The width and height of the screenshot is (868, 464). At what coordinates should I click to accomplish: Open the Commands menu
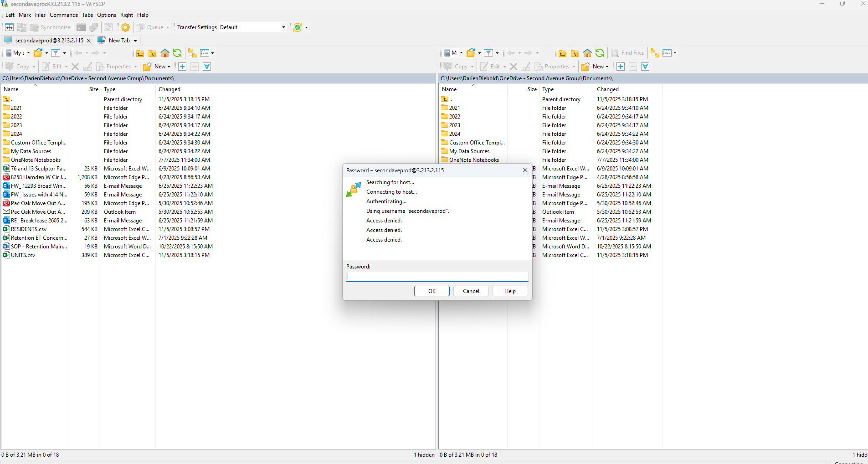coord(64,15)
